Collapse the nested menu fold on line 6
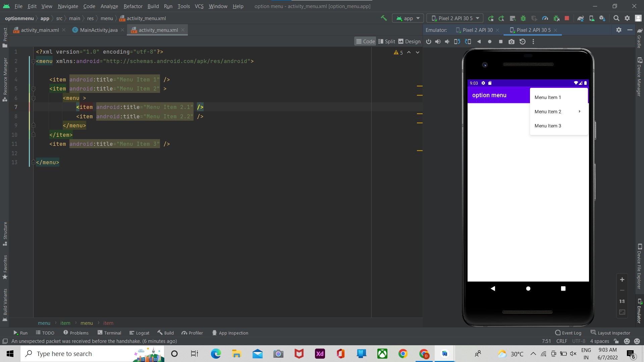644x362 pixels. point(33,98)
